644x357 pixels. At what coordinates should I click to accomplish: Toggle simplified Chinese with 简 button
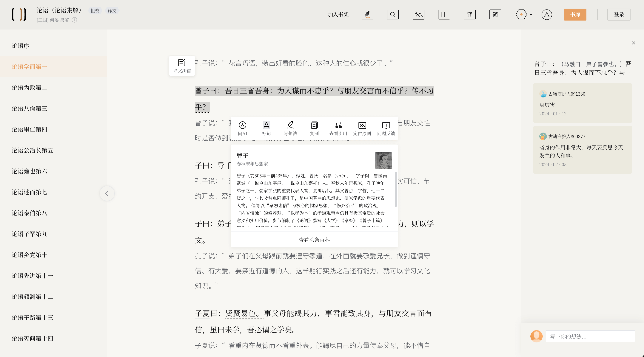coord(495,15)
